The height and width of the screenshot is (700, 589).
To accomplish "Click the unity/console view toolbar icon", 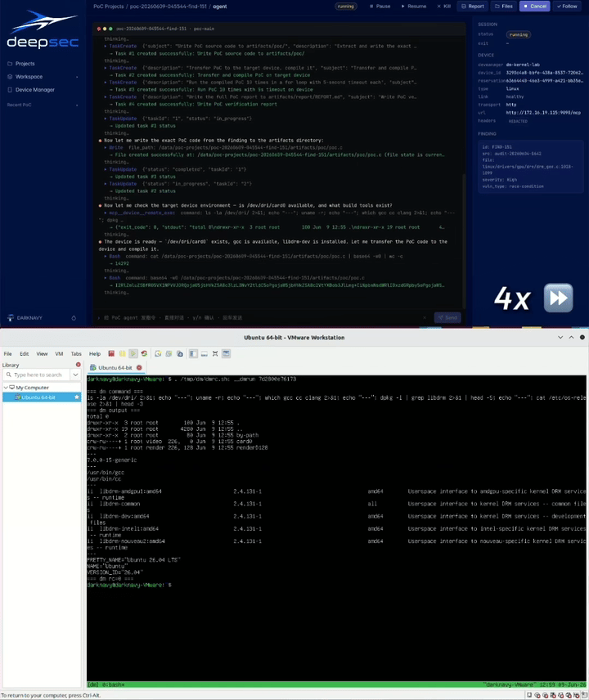I will click(227, 353).
